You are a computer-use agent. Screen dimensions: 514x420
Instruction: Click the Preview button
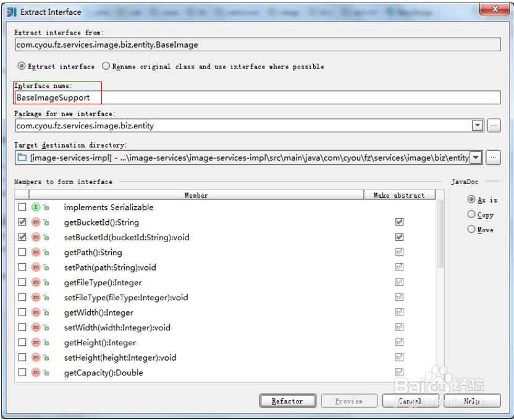[x=349, y=401]
